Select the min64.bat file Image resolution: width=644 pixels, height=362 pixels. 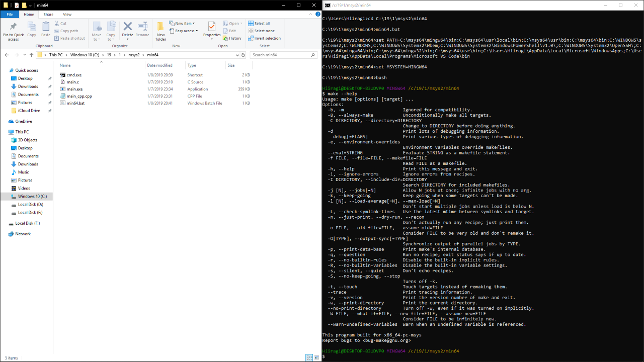coord(75,103)
